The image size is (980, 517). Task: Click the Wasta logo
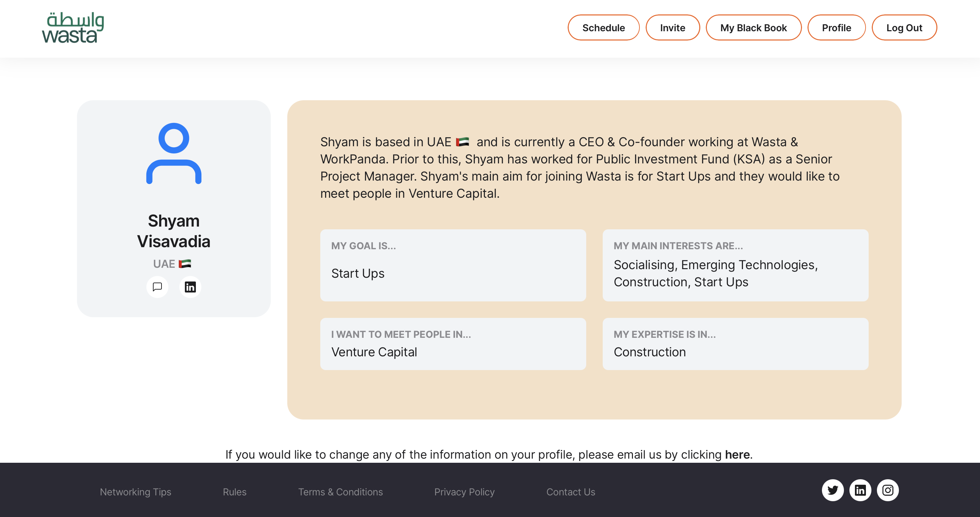coord(73,27)
